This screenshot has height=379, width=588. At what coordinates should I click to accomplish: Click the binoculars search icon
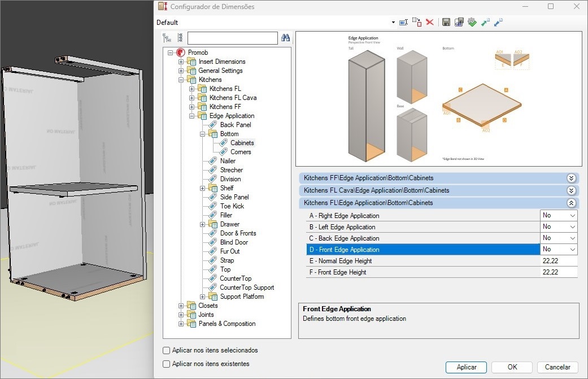pyautogui.click(x=285, y=37)
